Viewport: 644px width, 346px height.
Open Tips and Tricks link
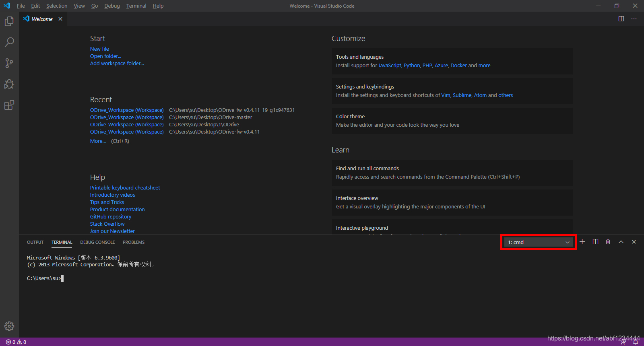(x=107, y=202)
